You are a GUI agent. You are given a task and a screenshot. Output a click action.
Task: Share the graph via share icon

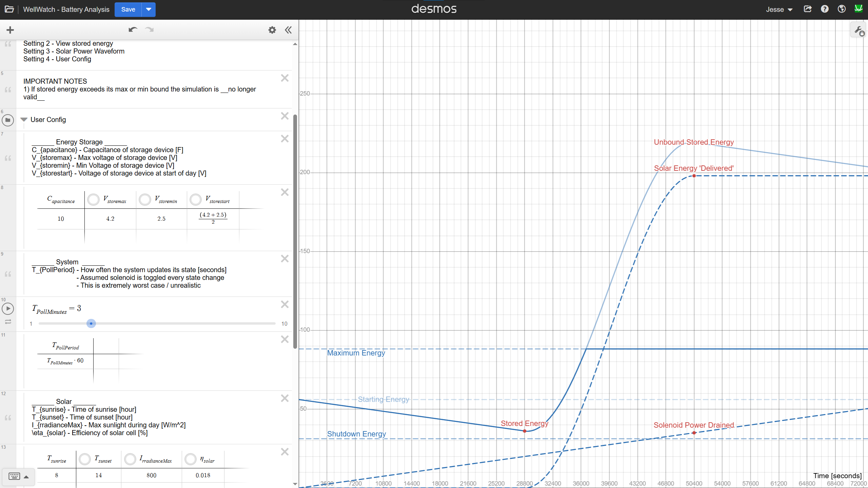(x=808, y=9)
